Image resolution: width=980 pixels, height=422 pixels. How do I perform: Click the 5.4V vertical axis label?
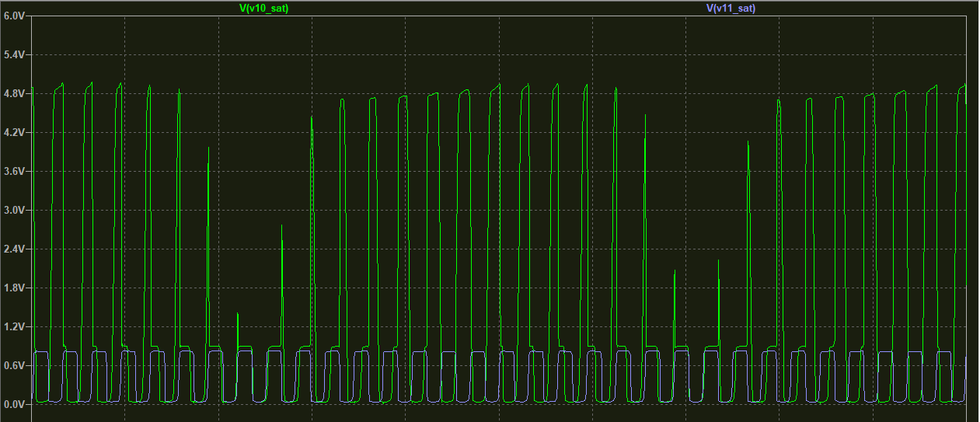15,55
